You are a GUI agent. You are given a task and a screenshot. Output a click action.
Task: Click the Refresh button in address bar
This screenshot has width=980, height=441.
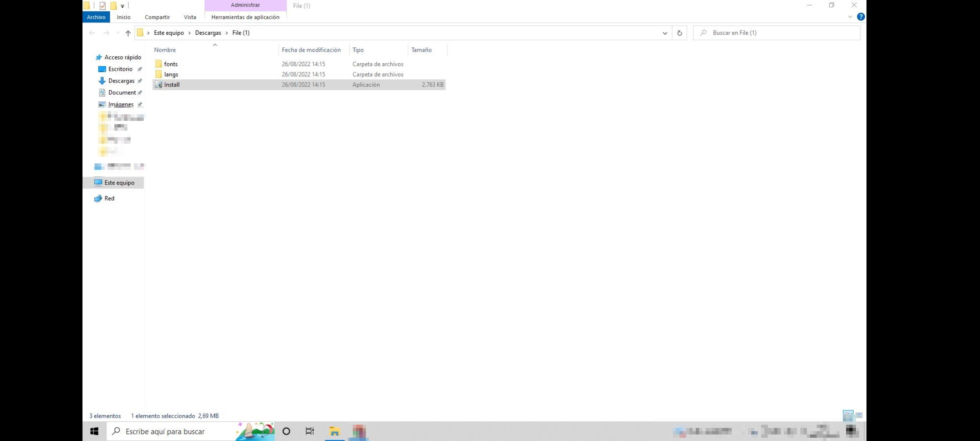coord(679,33)
